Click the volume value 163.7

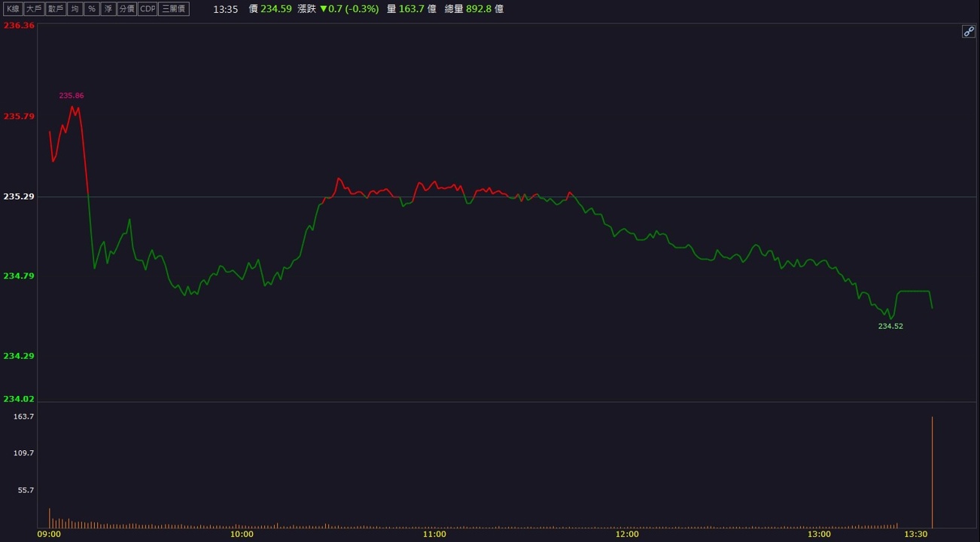(412, 9)
